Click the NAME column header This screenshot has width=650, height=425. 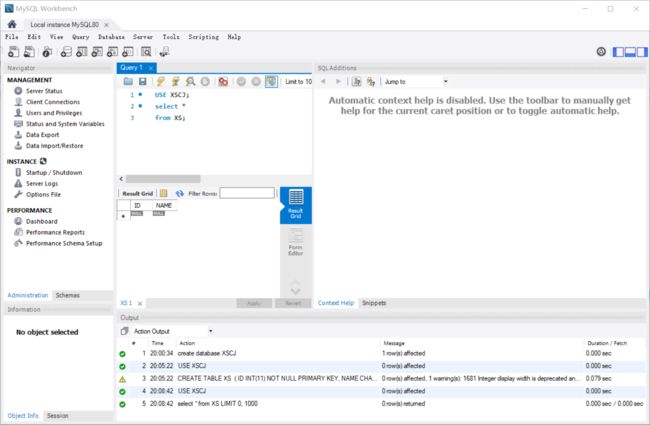(x=164, y=205)
